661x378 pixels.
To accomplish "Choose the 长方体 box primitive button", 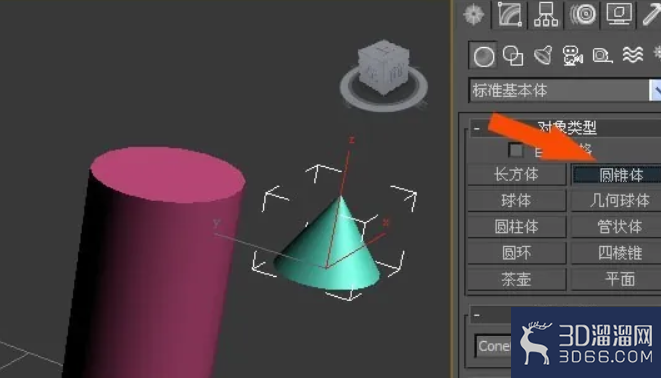I will [516, 174].
